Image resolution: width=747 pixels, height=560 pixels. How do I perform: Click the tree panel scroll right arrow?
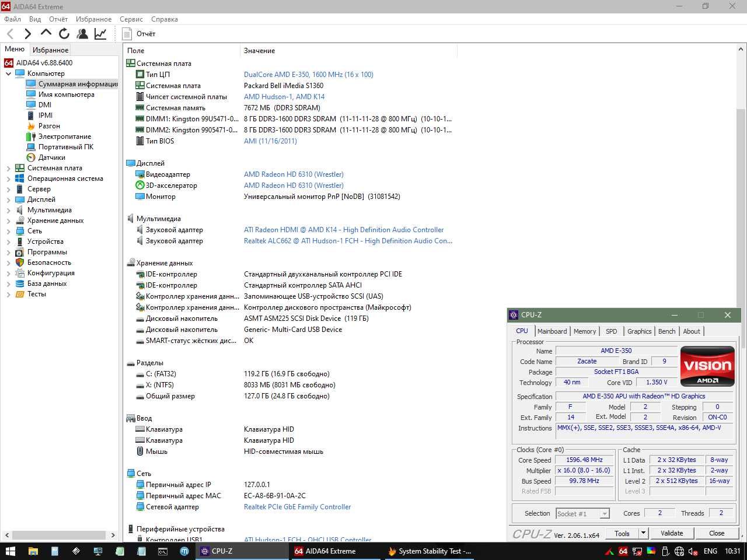pos(113,535)
